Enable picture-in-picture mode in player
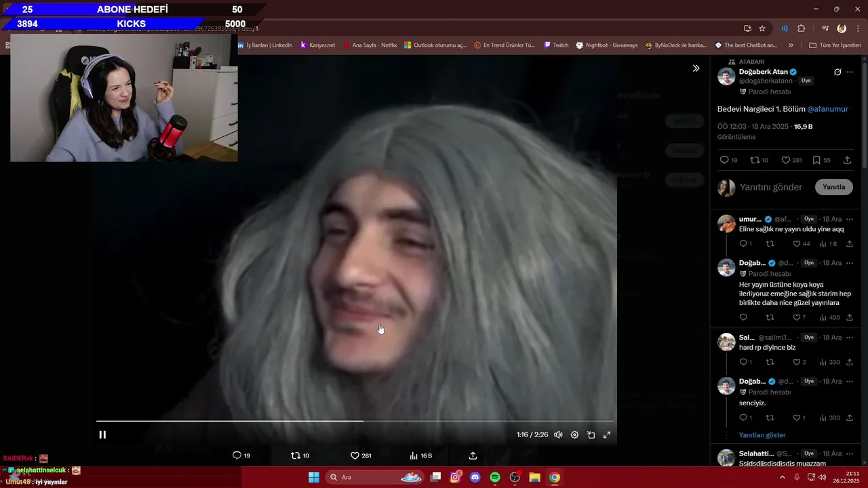 pyautogui.click(x=591, y=434)
